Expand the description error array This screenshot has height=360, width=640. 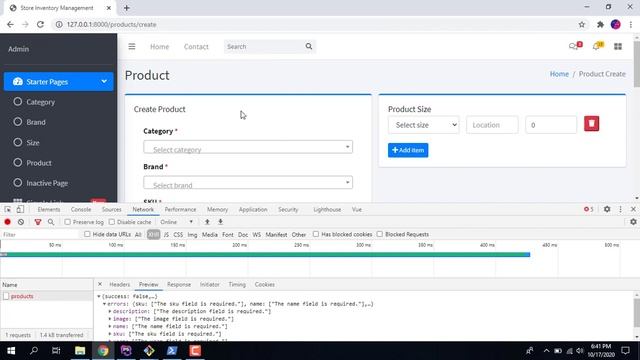click(x=110, y=311)
